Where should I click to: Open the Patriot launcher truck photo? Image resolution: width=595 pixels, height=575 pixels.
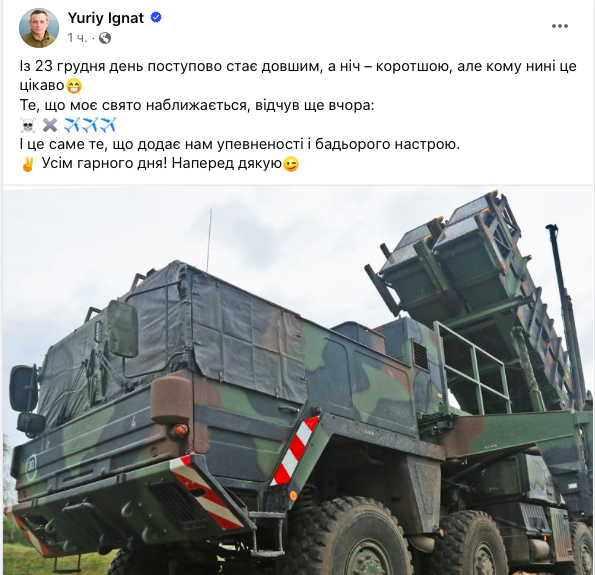point(298,380)
